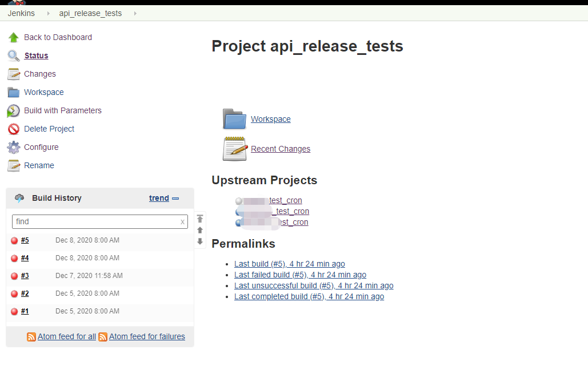The image size is (588, 377).
Task: Click the Status magnifier icon
Action: (14, 56)
